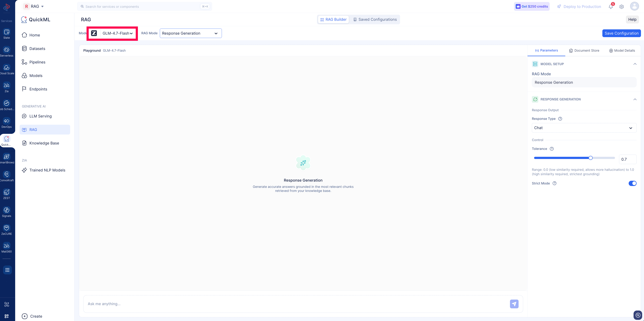
Task: Click the search for services or components field
Action: (x=144, y=7)
